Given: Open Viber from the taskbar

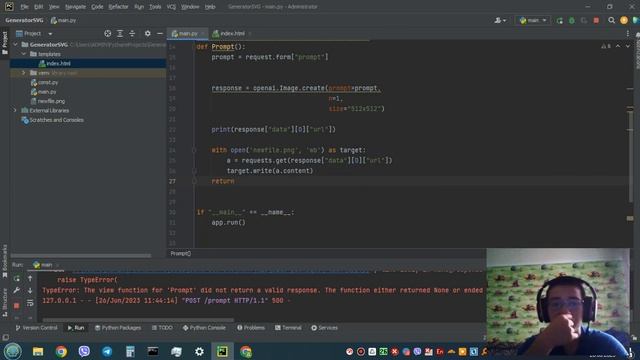Looking at the screenshot, I should click(x=84, y=351).
